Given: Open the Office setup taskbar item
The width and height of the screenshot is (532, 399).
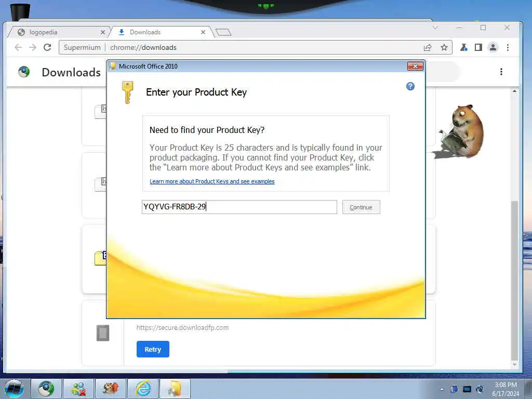Looking at the screenshot, I should 175,389.
